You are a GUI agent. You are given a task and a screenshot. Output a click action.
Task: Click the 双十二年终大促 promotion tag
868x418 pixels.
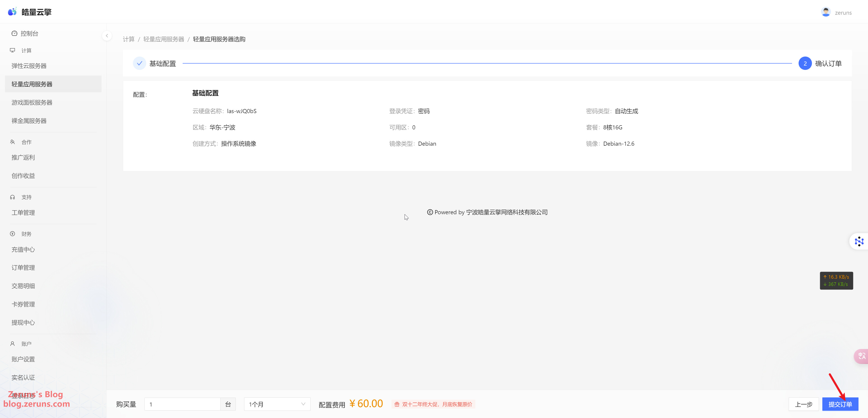(x=433, y=404)
